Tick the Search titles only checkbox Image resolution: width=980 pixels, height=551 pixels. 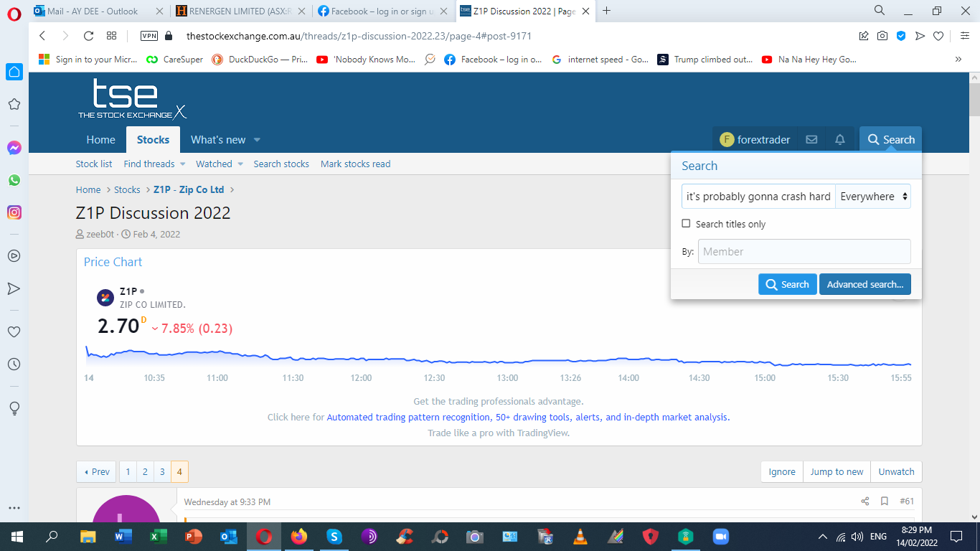[x=686, y=224]
